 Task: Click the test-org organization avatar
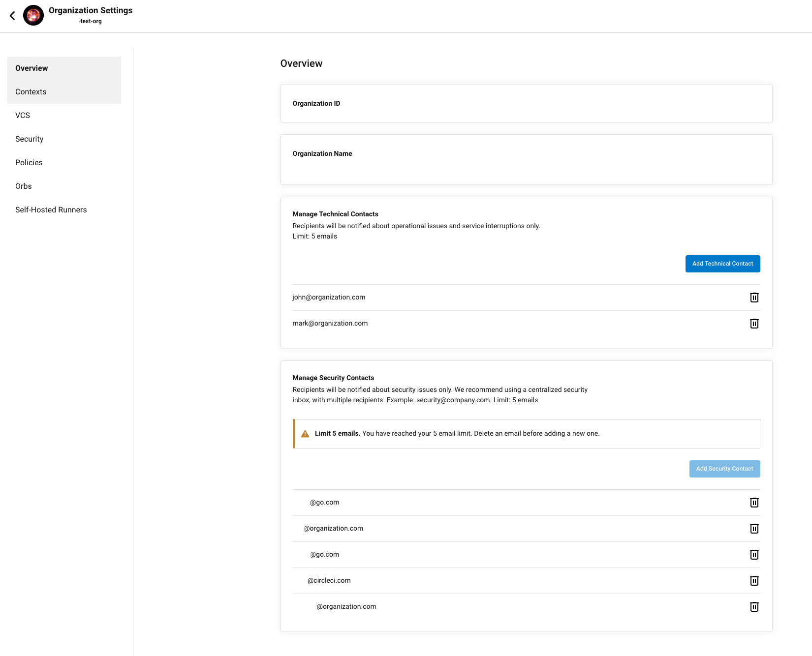pyautogui.click(x=33, y=16)
